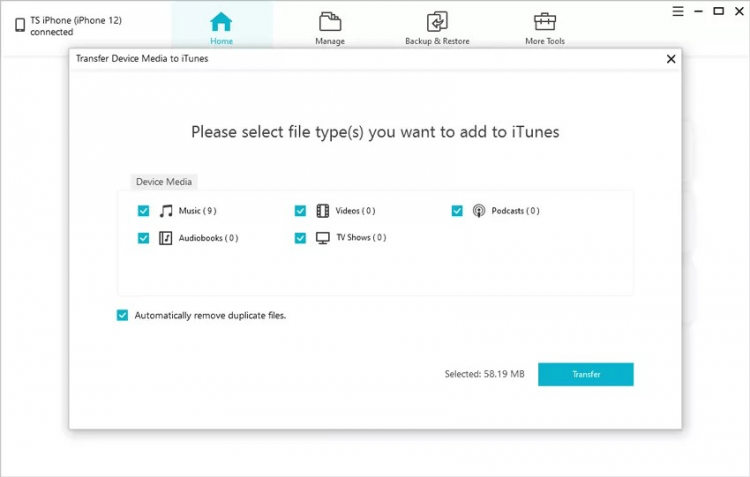Screen dimensions: 750x477
Task: Click TS iPhone (iPhone 12) connected text
Action: (76, 26)
